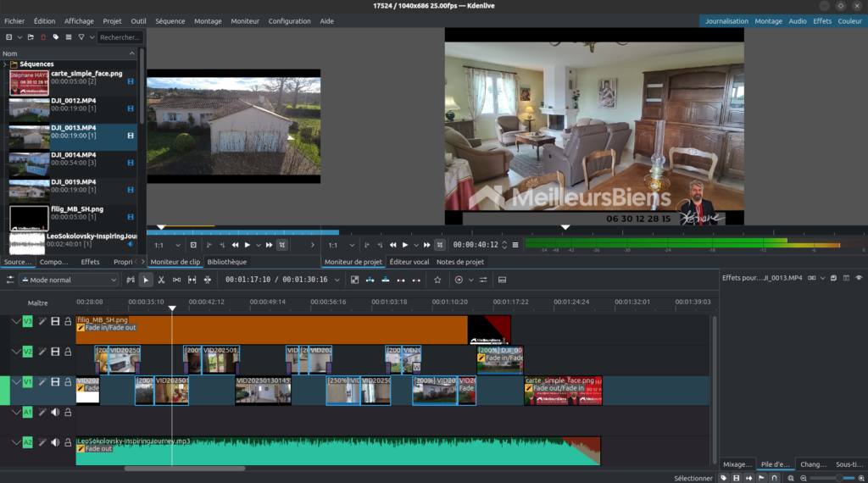Screen dimensions: 868x483
Task: Click the add clip icon in project bin
Action: point(8,37)
